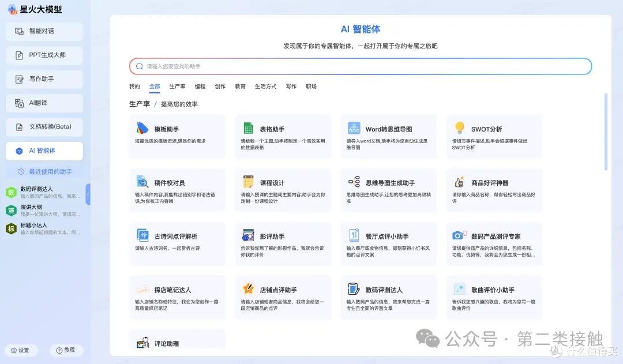623x364 pixels.
Task: Click the 探店笔记达人 icon
Action: tap(142, 289)
